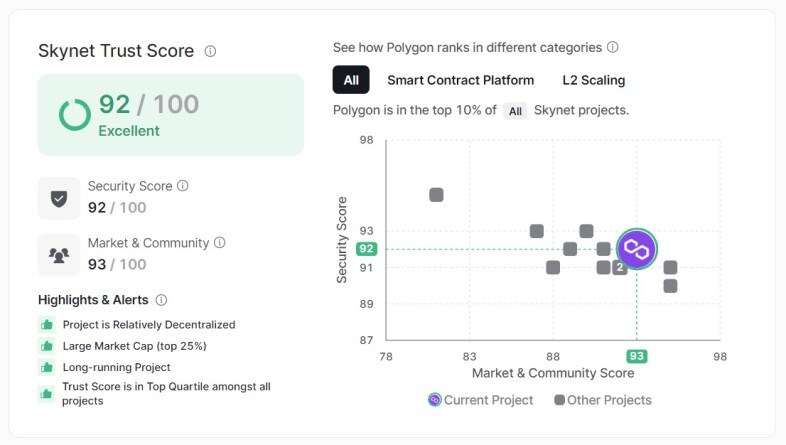
Task: Click the Current Project legend icon
Action: (435, 399)
